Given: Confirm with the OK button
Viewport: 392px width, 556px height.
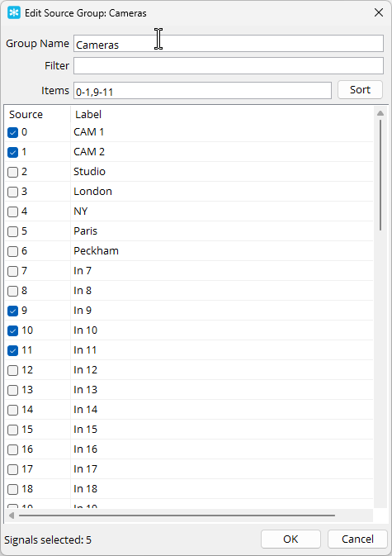Looking at the screenshot, I should [x=290, y=539].
